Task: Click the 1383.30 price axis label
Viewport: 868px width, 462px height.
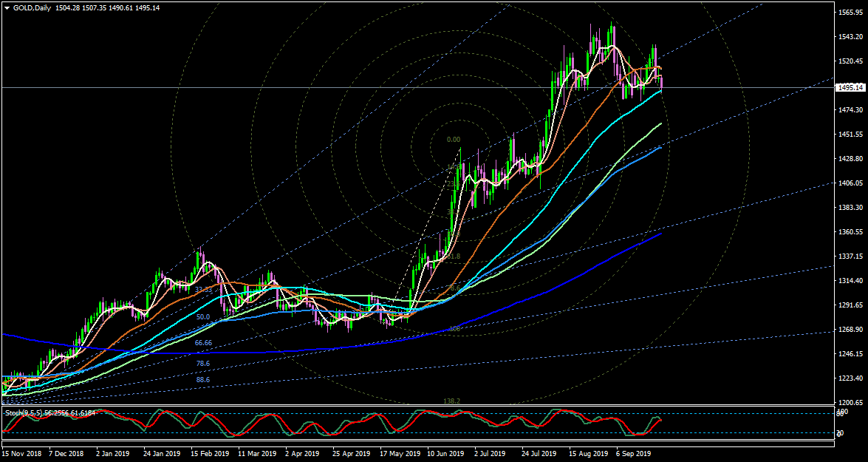Action: (851, 208)
